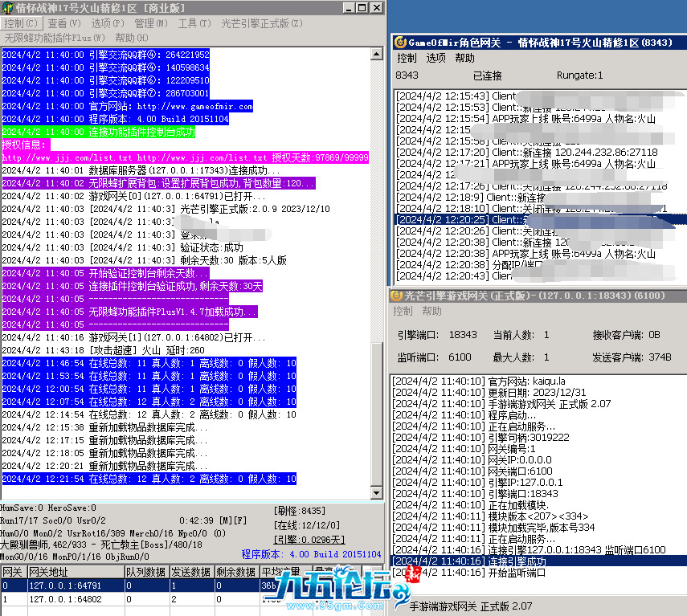
Task: Open the 控制(C) menu in the engine window
Action: [x=20, y=23]
